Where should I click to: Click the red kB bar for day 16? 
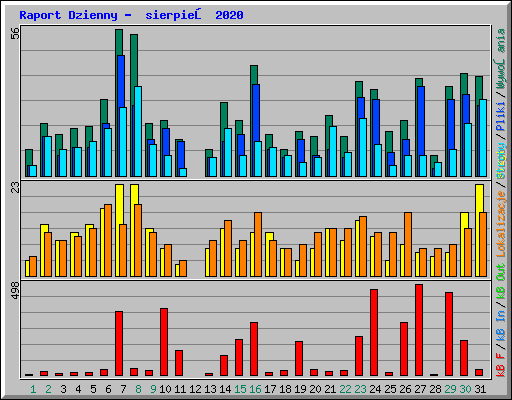tap(254, 349)
